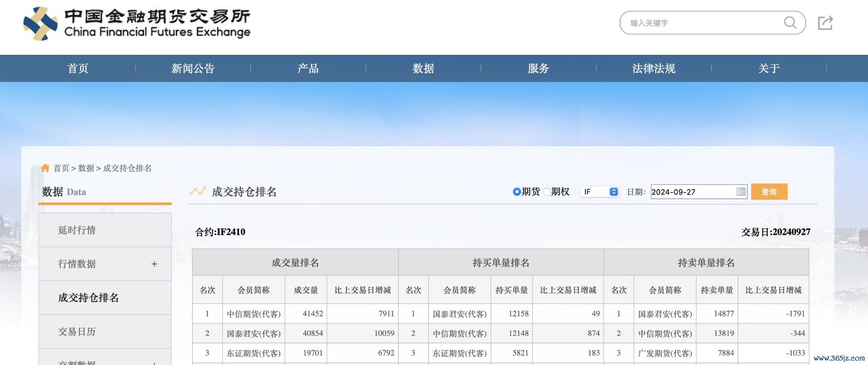Image resolution: width=868 pixels, height=365 pixels.
Task: Click the 持卖单量 column header
Action: point(717,290)
